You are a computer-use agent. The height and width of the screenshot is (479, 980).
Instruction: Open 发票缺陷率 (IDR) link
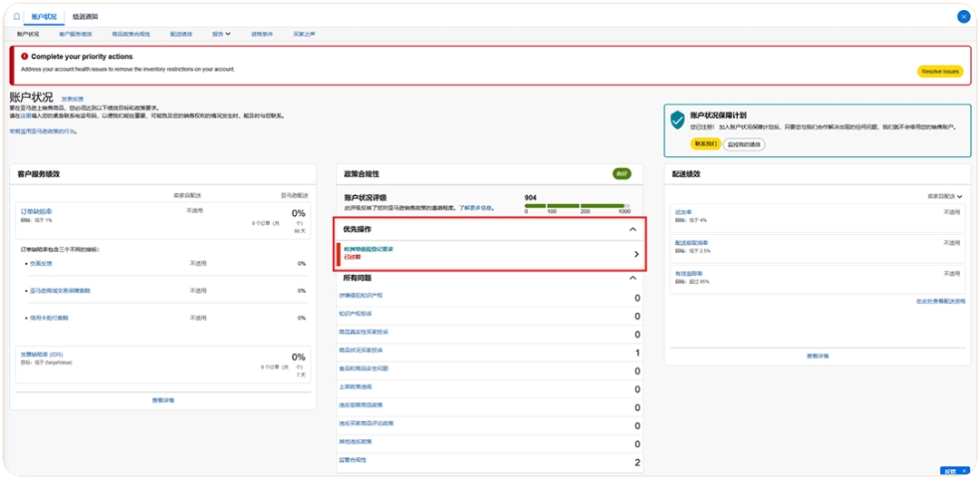pyautogui.click(x=42, y=354)
